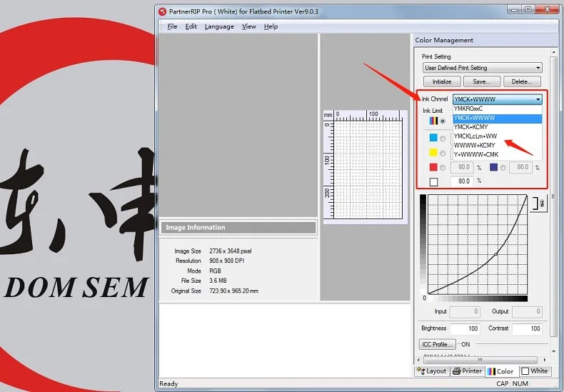
Task: Switch to the White tab
Action: [535, 371]
